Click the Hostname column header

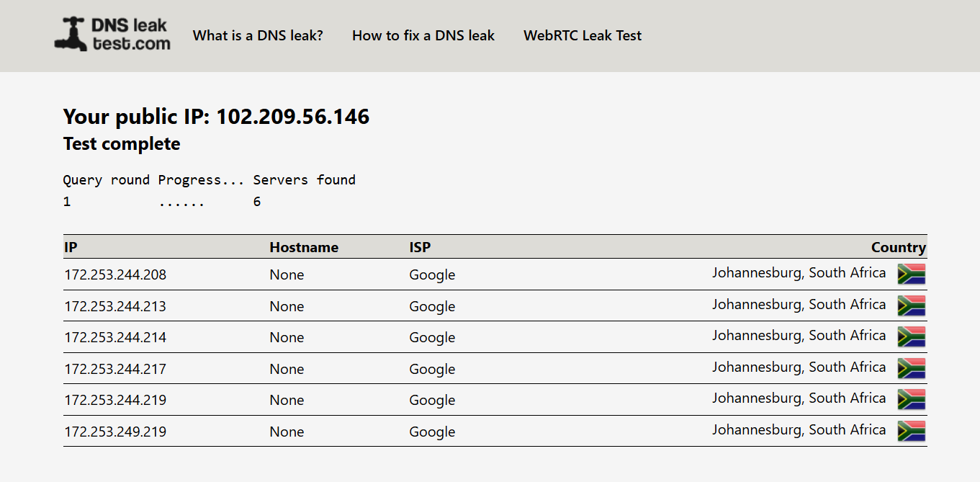point(304,247)
